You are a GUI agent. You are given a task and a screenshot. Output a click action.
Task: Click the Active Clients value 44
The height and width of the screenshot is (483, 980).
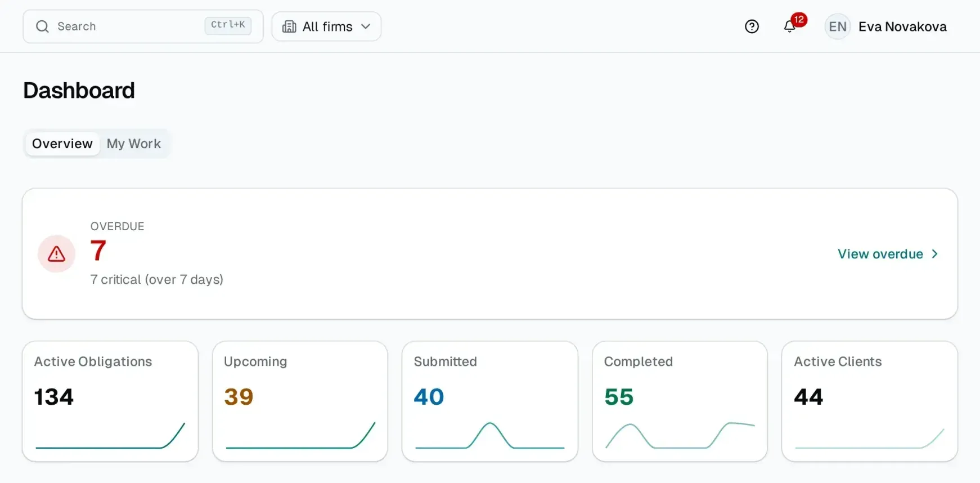click(x=808, y=397)
